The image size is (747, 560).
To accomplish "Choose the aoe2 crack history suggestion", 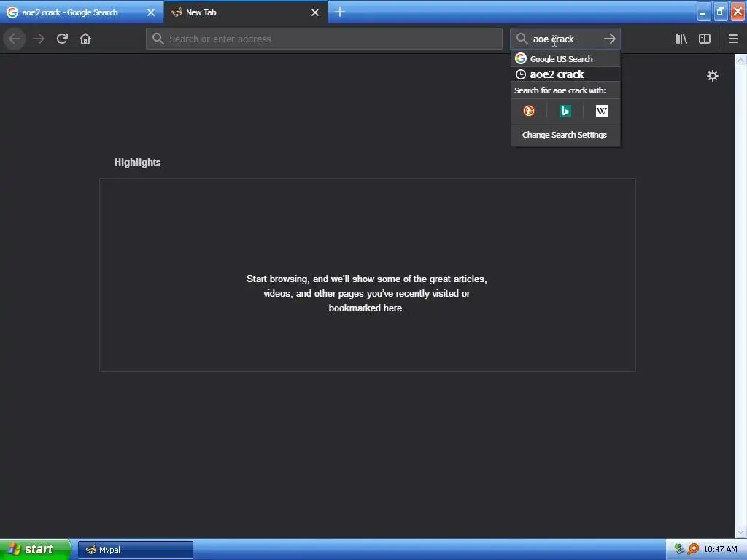I will [x=565, y=74].
